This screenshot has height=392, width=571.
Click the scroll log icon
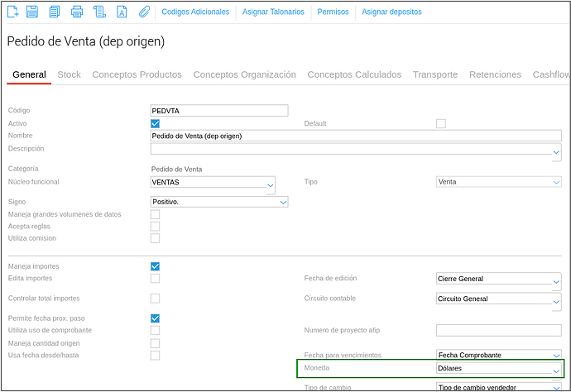[x=99, y=12]
